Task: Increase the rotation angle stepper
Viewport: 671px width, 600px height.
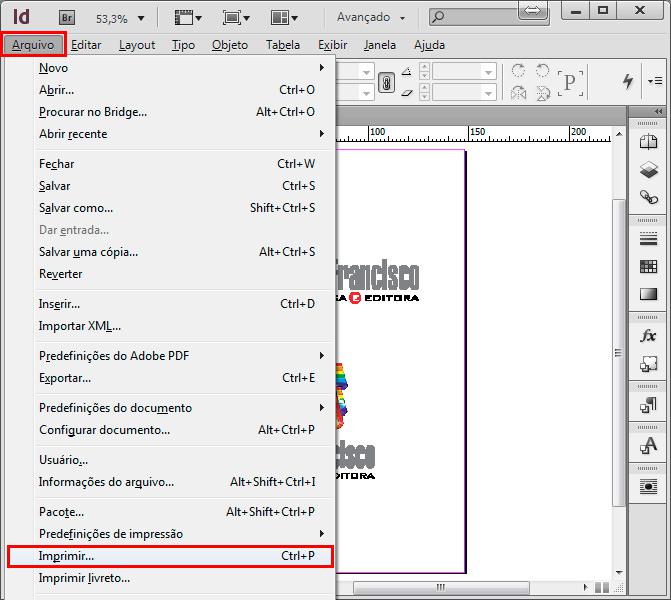Action: coord(424,67)
